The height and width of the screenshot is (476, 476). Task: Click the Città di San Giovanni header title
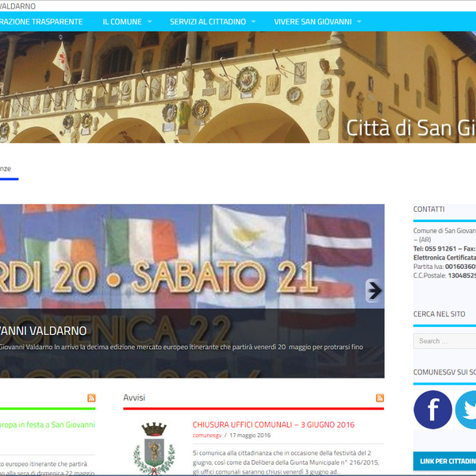[411, 128]
